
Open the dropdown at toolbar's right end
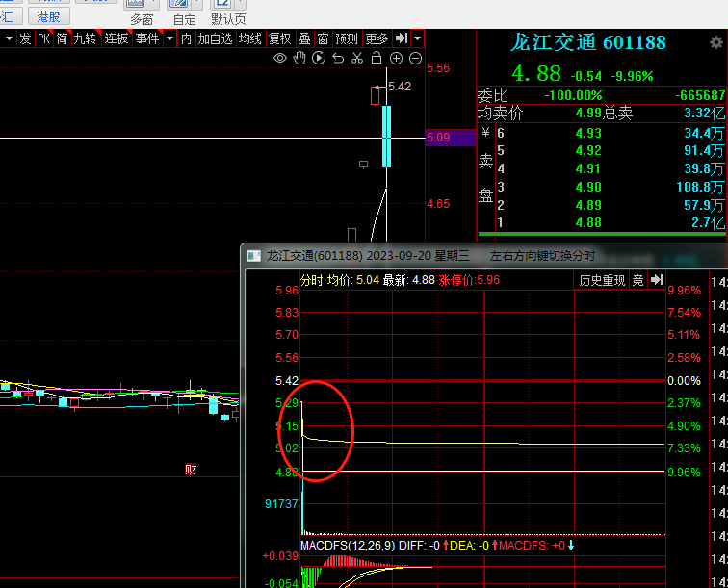tap(417, 38)
